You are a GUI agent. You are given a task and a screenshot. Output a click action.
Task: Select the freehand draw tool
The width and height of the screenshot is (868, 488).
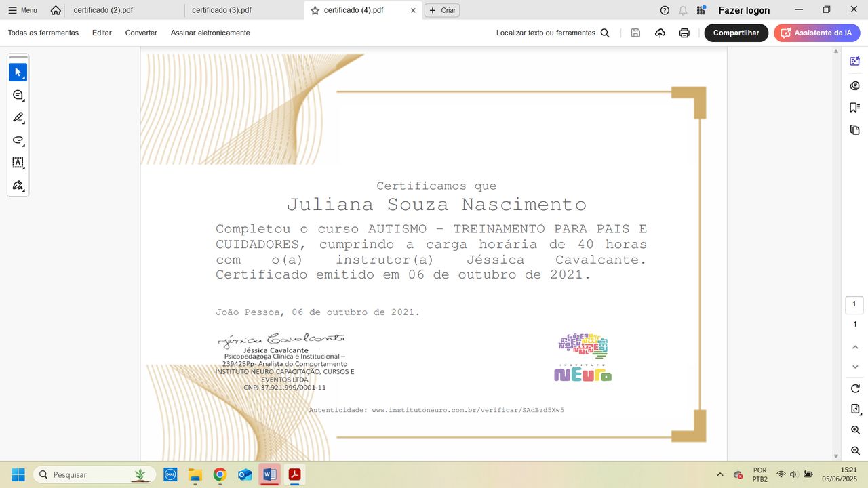(x=18, y=140)
